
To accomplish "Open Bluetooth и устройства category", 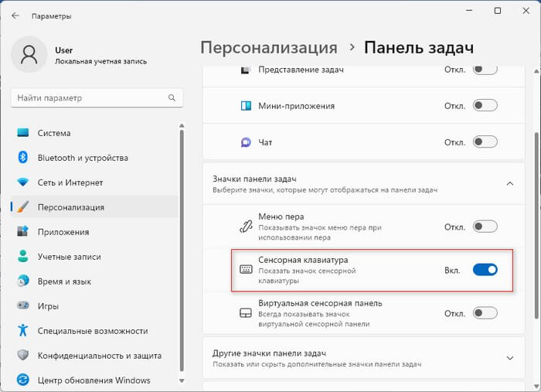I will tap(94, 158).
